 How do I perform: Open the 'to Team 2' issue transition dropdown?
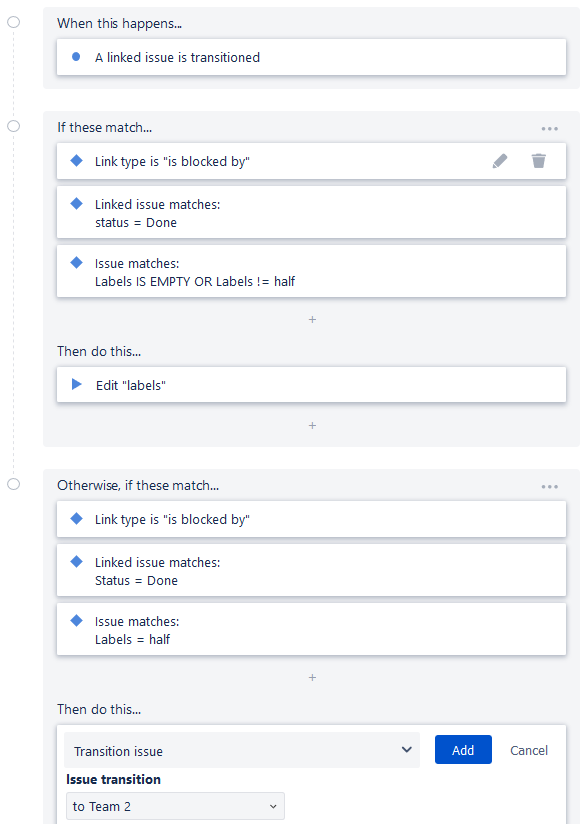click(x=176, y=806)
